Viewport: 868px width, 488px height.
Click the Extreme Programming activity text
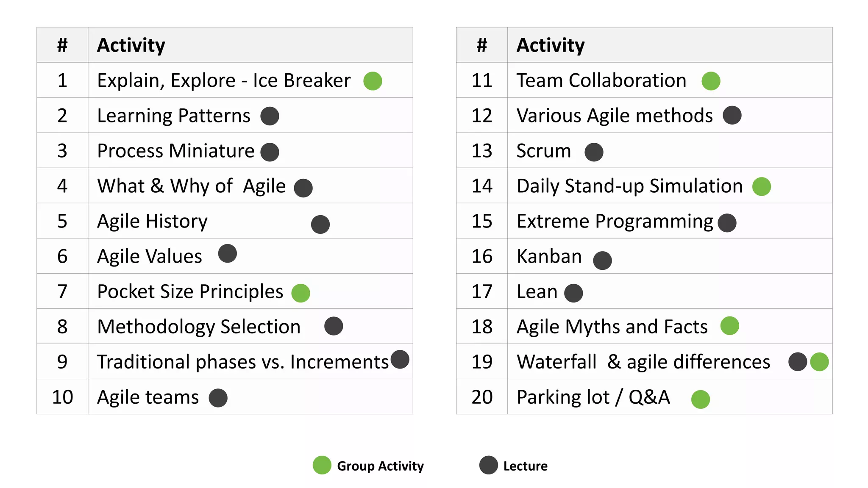click(615, 221)
